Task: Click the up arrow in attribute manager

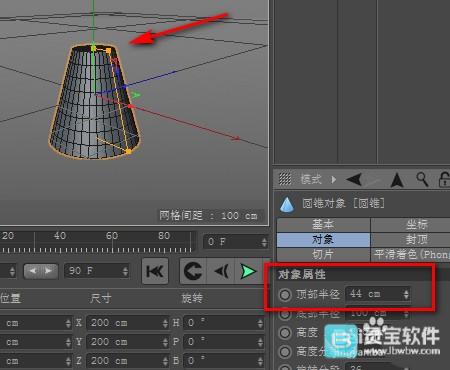Action: pos(397,180)
